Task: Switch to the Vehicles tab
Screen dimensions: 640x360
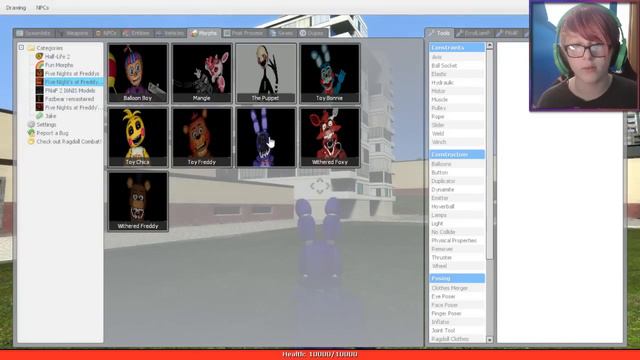Action: pyautogui.click(x=170, y=33)
